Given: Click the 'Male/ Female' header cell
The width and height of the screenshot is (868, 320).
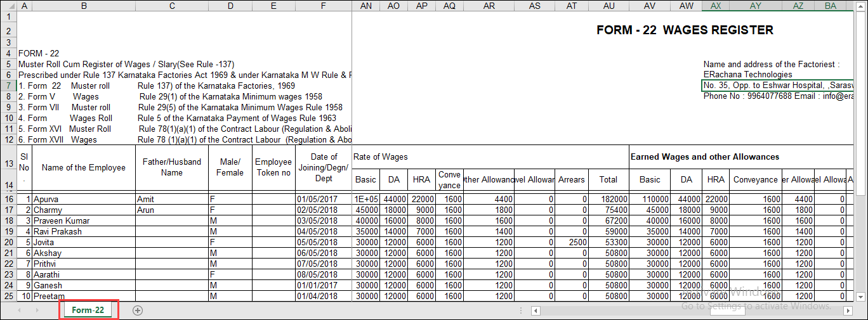Looking at the screenshot, I should [x=230, y=167].
